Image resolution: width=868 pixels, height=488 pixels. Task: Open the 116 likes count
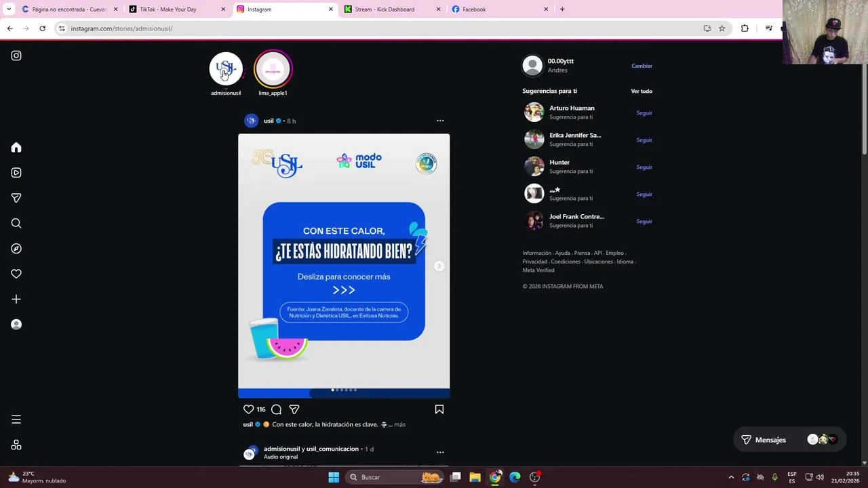[261, 409]
